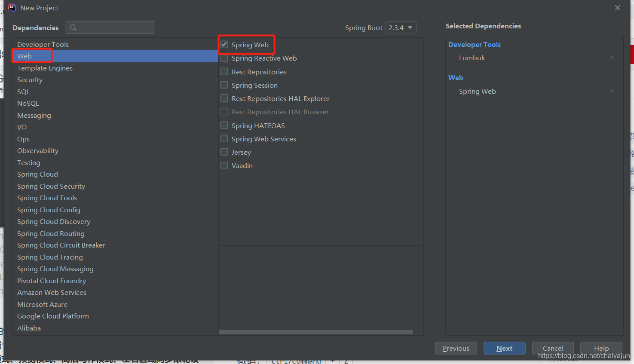Select Spring Cloud category
The width and height of the screenshot is (634, 364).
click(x=116, y=174)
